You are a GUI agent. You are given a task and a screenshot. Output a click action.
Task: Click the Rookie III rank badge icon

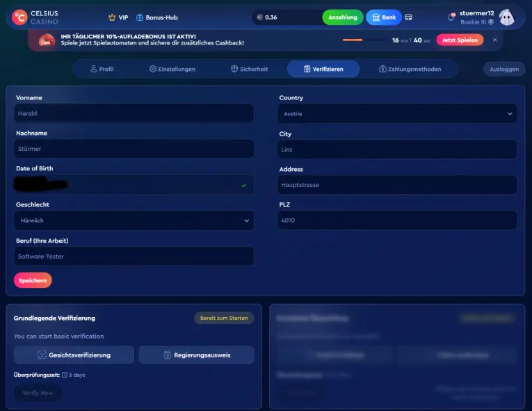(491, 22)
